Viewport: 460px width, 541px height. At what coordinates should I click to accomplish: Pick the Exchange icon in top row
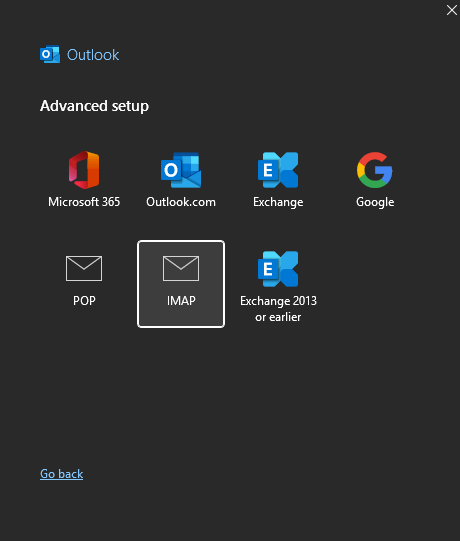[x=278, y=170]
